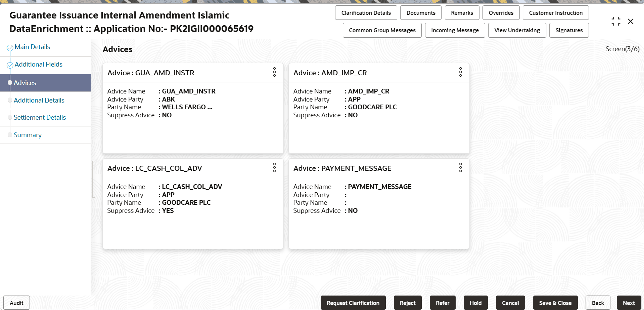
Task: Collapse the screen using minimize icon
Action: [616, 22]
